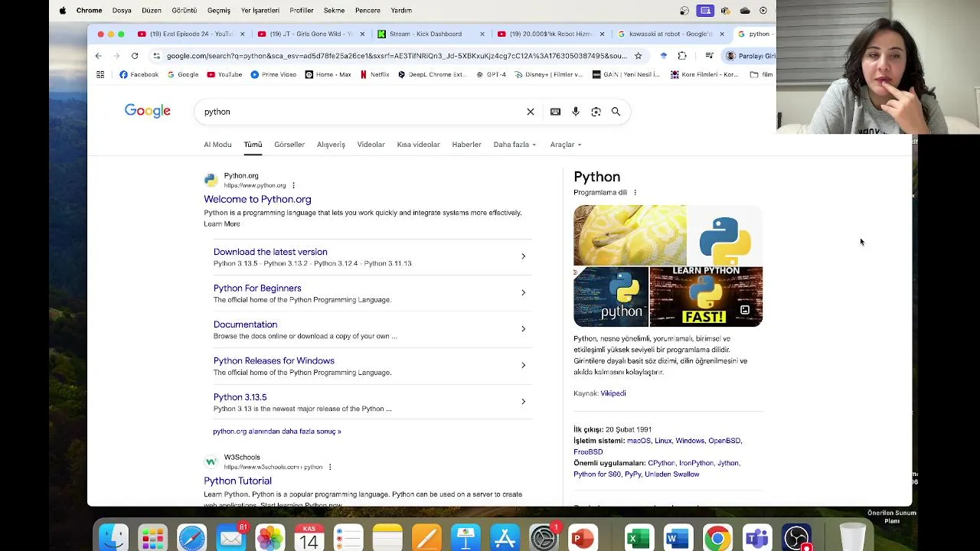Image resolution: width=980 pixels, height=551 pixels.
Task: Start voice search with the microphone
Action: tap(576, 112)
